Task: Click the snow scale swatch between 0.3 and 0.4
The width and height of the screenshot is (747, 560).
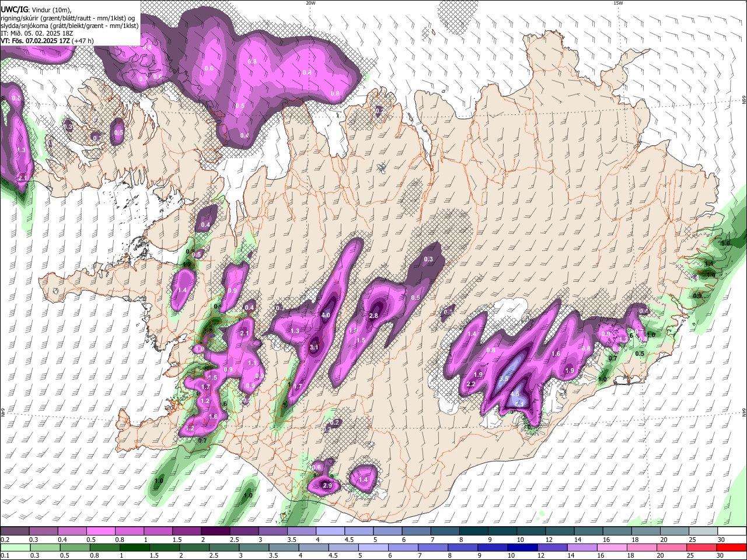Action: pyautogui.click(x=43, y=531)
